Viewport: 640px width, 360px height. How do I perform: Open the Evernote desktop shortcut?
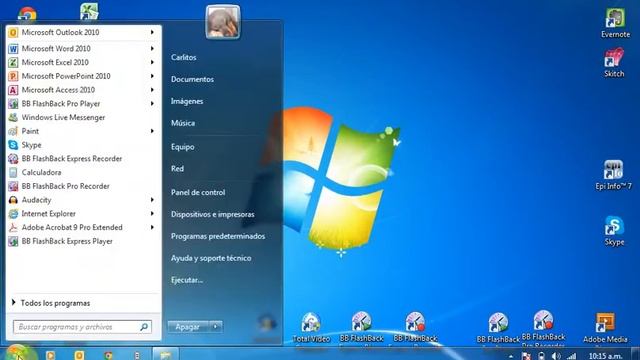pyautogui.click(x=615, y=23)
